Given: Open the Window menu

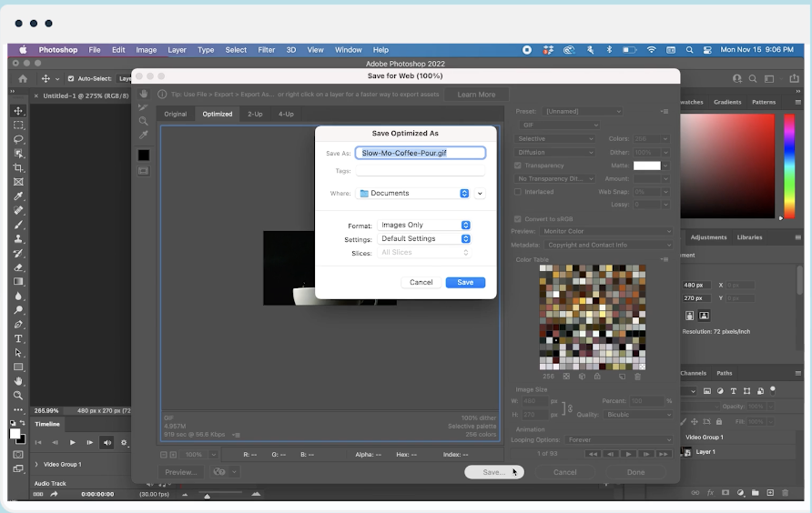Looking at the screenshot, I should pos(348,50).
